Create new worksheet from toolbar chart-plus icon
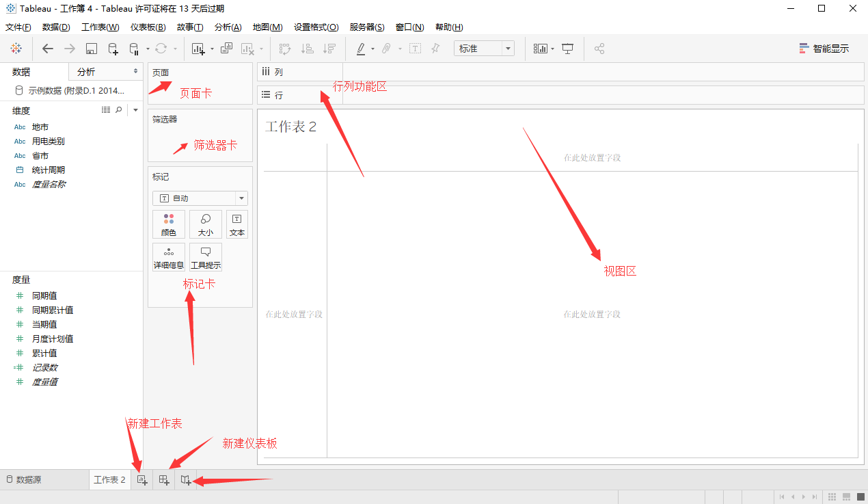Image resolution: width=868 pixels, height=504 pixels. pos(198,49)
